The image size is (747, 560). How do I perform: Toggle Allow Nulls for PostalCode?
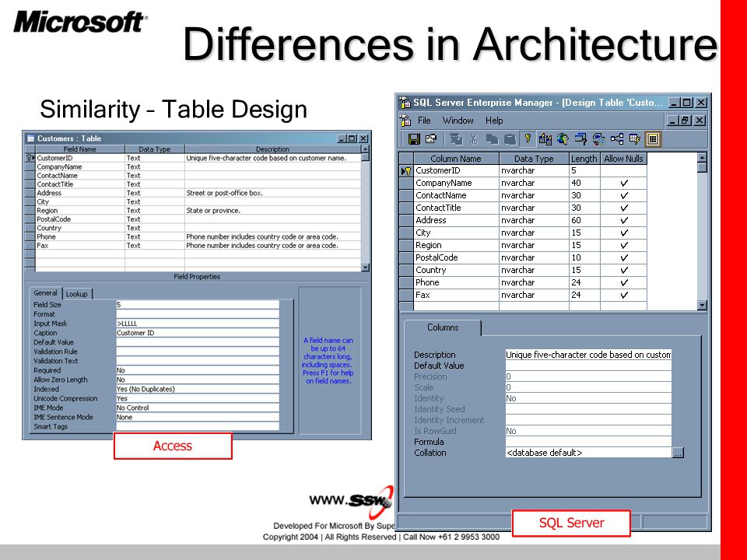click(624, 257)
